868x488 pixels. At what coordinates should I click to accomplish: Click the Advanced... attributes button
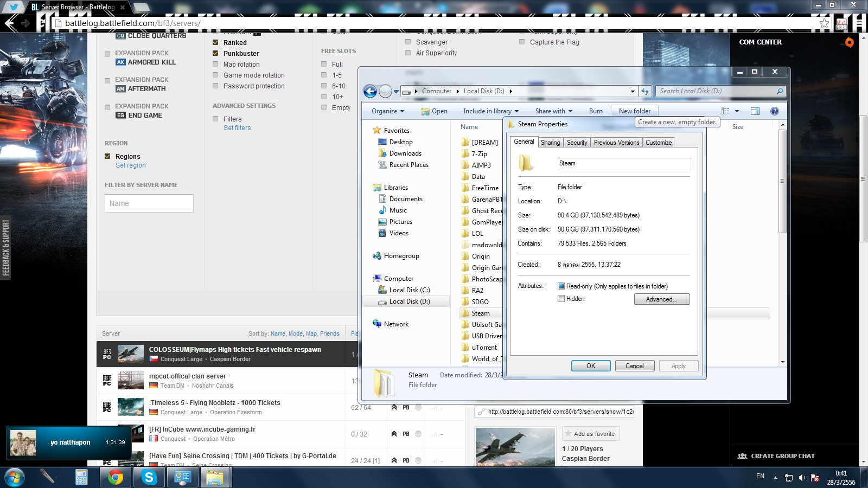(662, 299)
